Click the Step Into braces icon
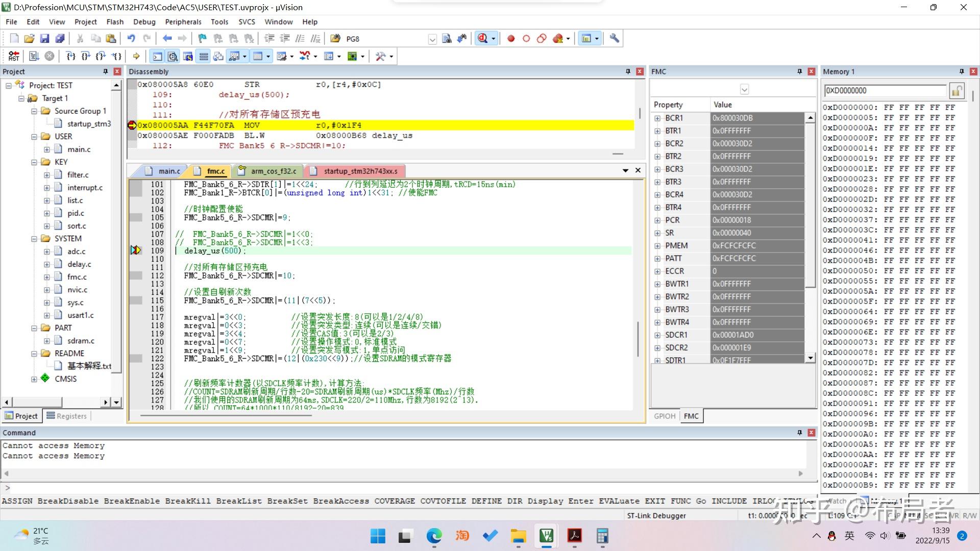This screenshot has width=980, height=551. (71, 56)
